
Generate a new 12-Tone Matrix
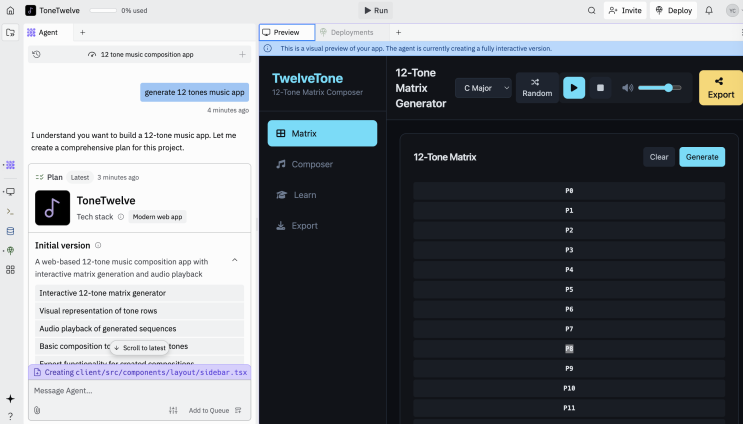click(x=702, y=157)
